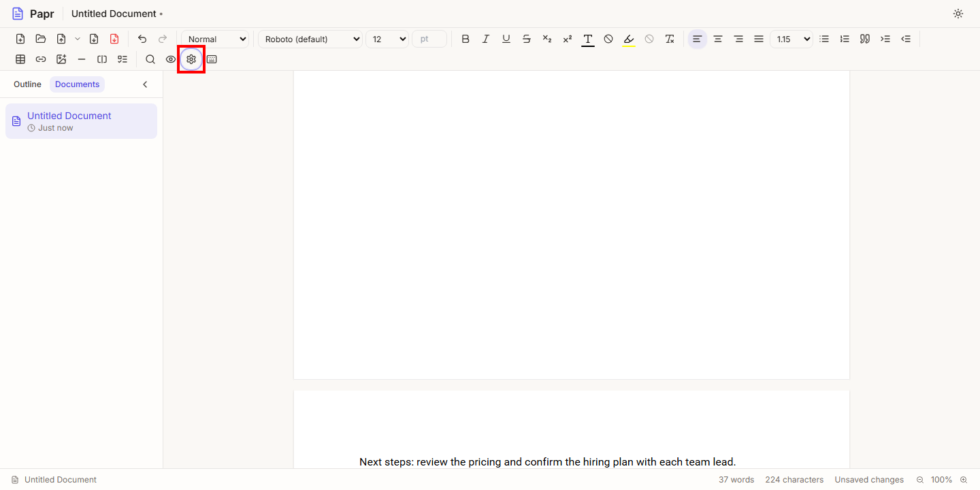This screenshot has width=980, height=490.
Task: Insert a block quote
Action: click(865, 39)
